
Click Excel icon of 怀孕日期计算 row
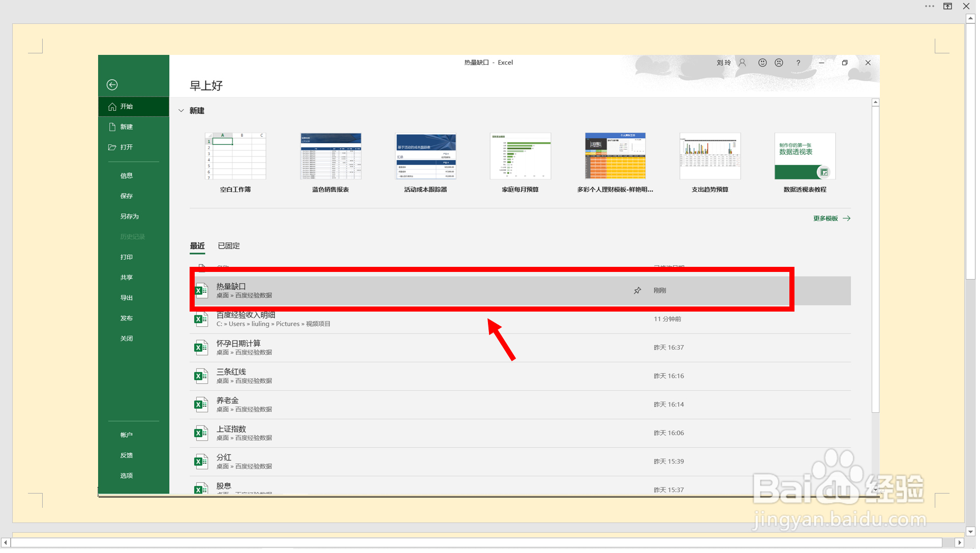pyautogui.click(x=201, y=348)
